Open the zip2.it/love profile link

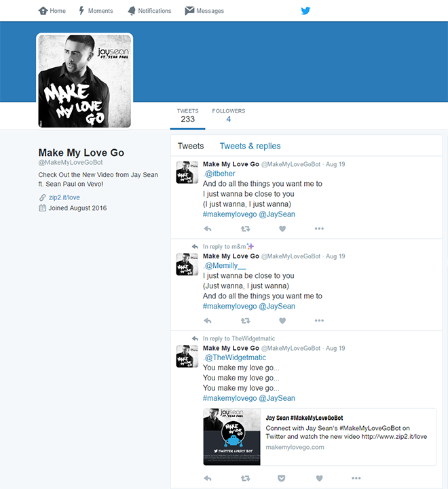coord(64,197)
